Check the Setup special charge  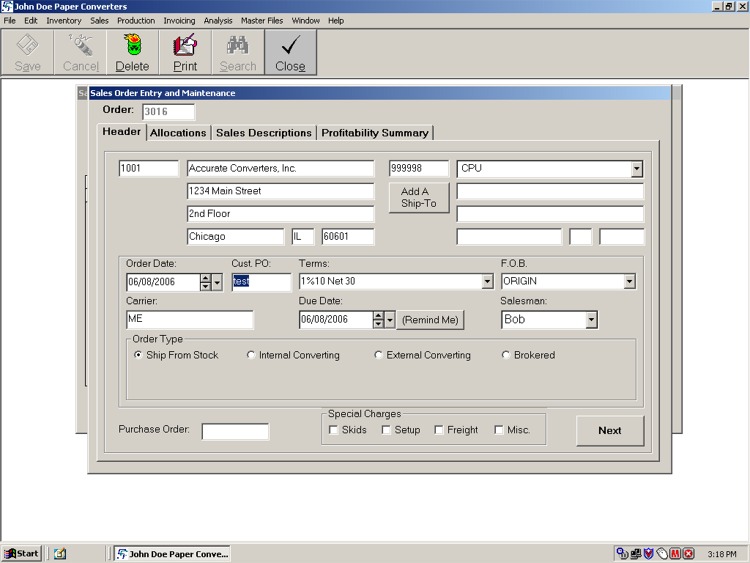click(386, 430)
